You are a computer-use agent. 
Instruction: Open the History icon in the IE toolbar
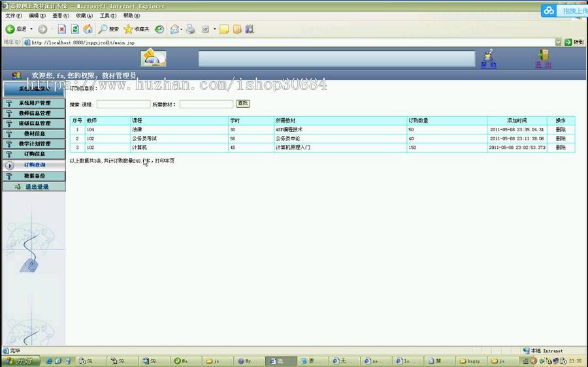159,29
